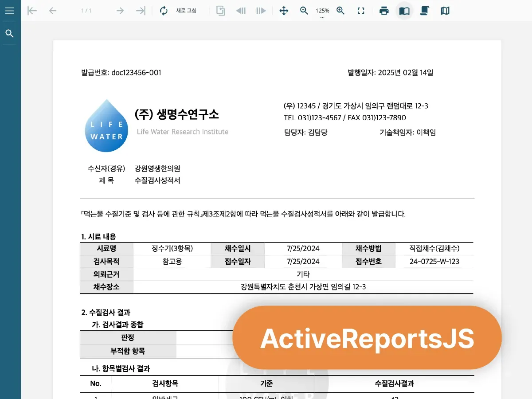Click 참고용 inspection purpose cell
This screenshot has width=532, height=399.
pyautogui.click(x=172, y=262)
